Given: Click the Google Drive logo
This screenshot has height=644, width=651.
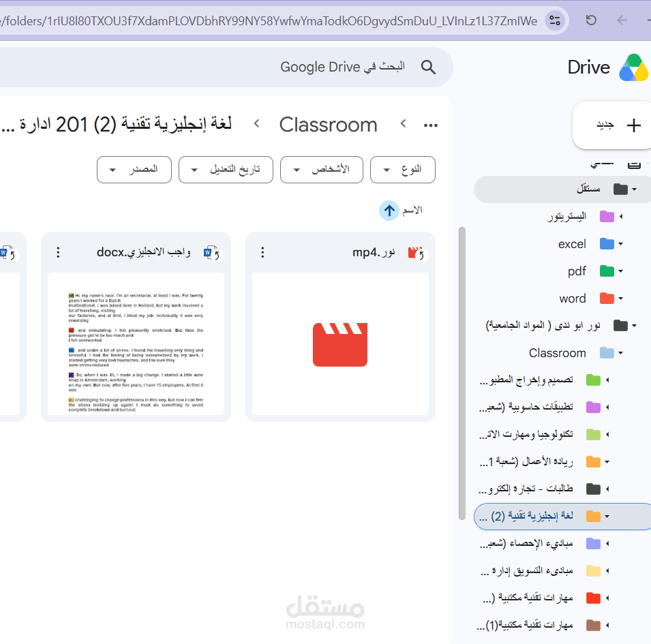Looking at the screenshot, I should click(633, 67).
